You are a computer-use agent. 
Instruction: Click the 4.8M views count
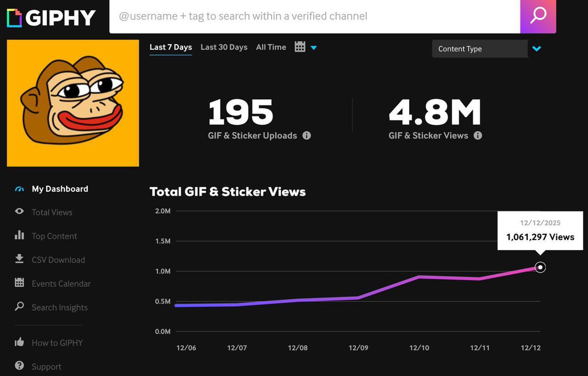[435, 112]
